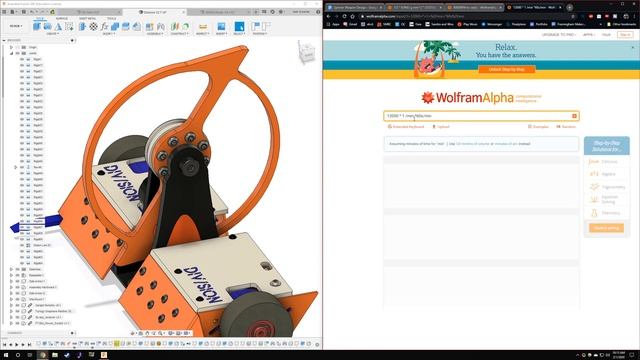Undo the last action in Fusion 360
The height and width of the screenshot is (360, 640).
(x=32, y=12)
